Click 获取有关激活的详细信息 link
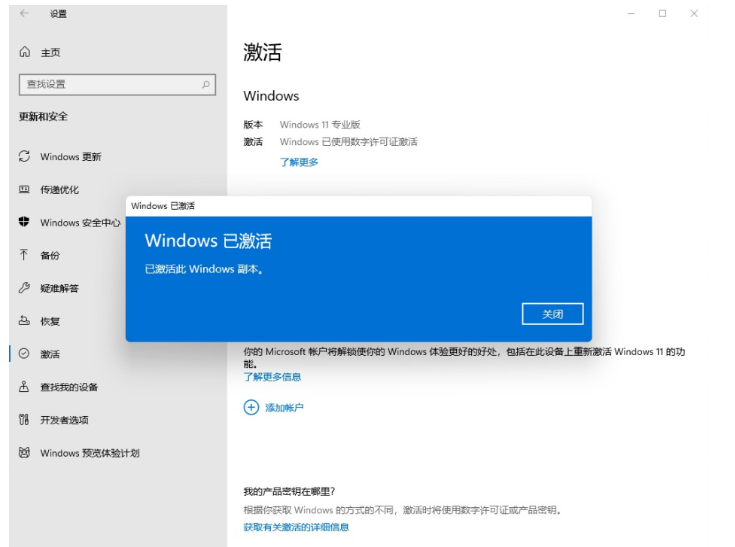 [x=296, y=527]
